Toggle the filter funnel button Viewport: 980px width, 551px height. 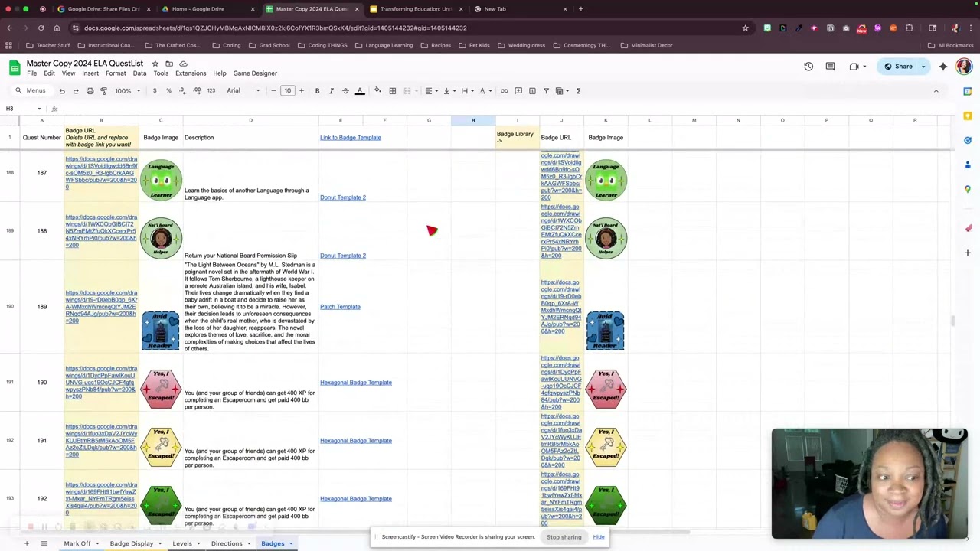[x=546, y=90]
